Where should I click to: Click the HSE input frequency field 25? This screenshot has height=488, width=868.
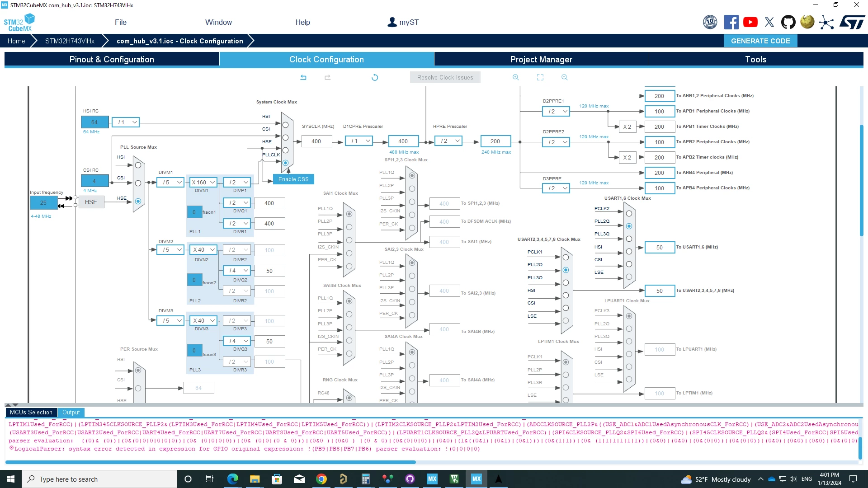point(43,202)
